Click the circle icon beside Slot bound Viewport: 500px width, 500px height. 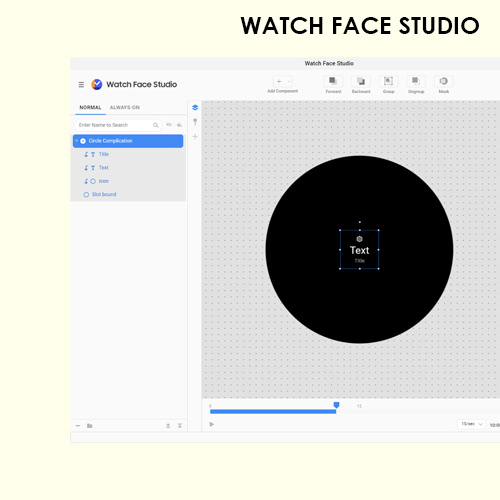point(86,194)
